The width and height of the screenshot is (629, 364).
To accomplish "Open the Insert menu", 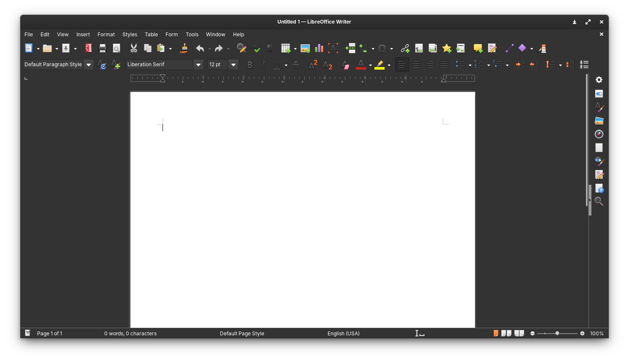I will tap(83, 34).
